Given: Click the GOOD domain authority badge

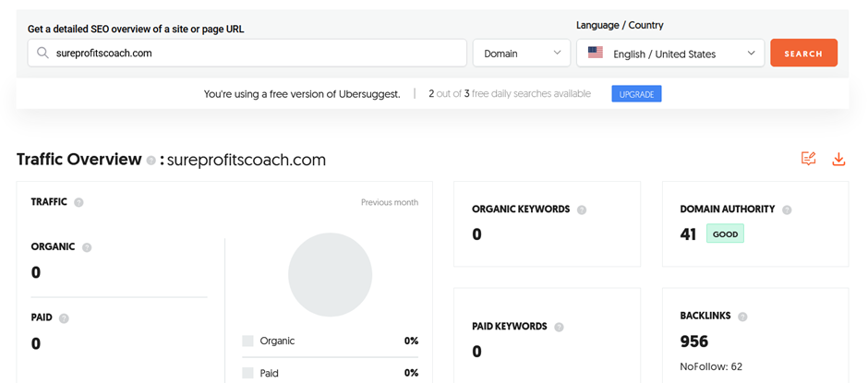Looking at the screenshot, I should (x=725, y=234).
